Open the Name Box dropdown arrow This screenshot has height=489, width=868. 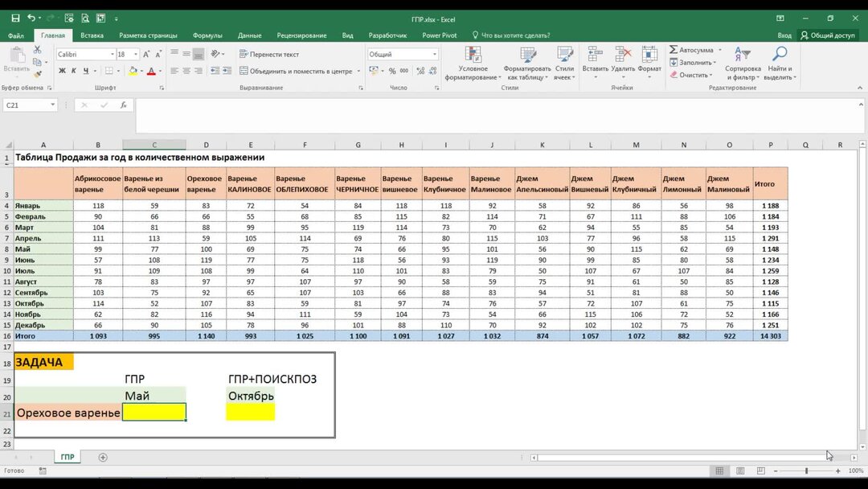pos(52,105)
